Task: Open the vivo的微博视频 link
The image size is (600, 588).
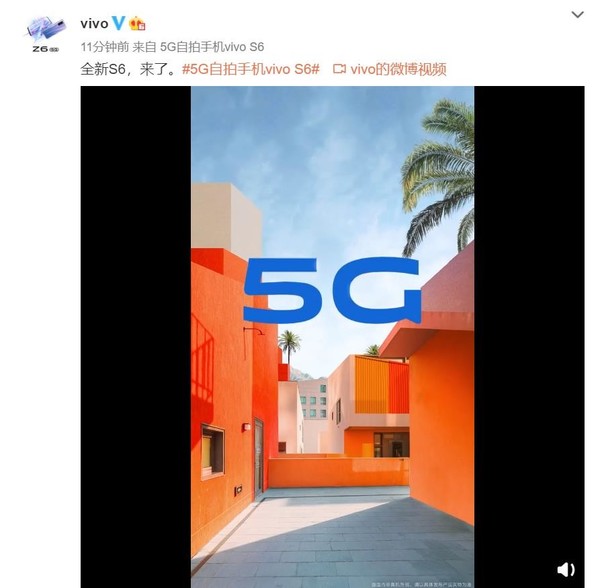Action: (x=398, y=69)
